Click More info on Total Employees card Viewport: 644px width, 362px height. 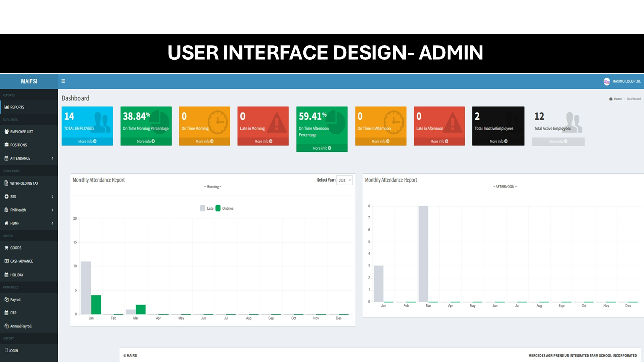pos(87,142)
